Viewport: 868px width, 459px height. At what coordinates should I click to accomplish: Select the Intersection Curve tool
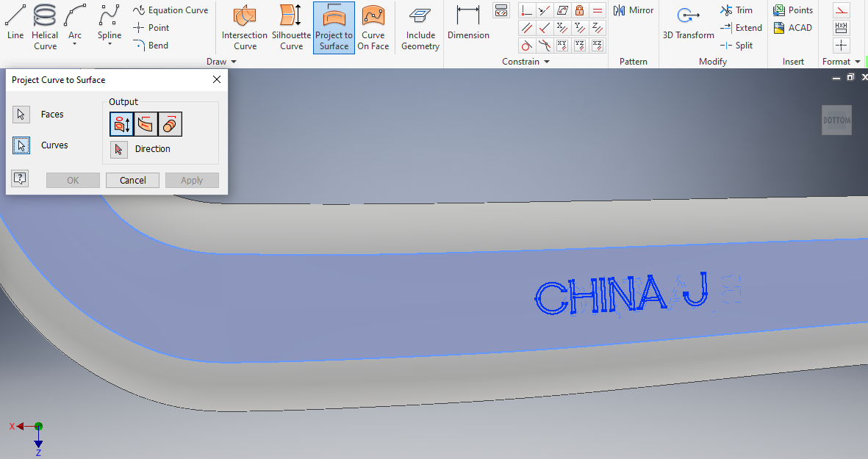(x=244, y=28)
